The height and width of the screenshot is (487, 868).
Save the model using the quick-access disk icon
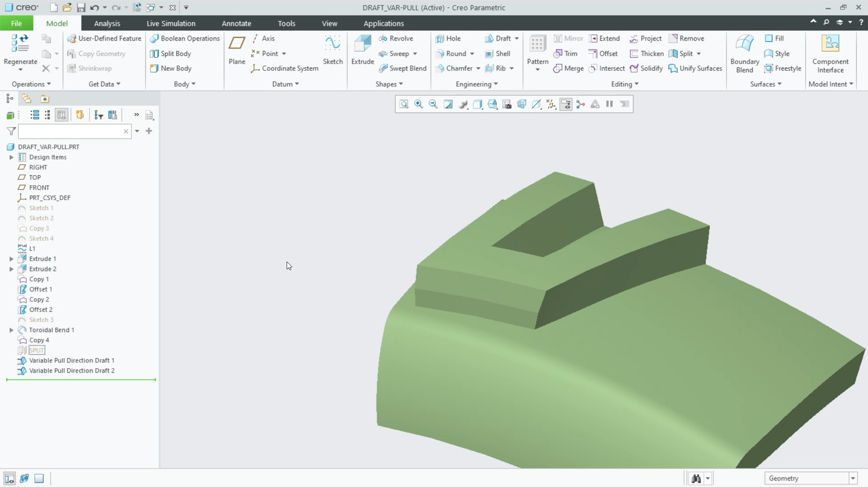[x=81, y=8]
